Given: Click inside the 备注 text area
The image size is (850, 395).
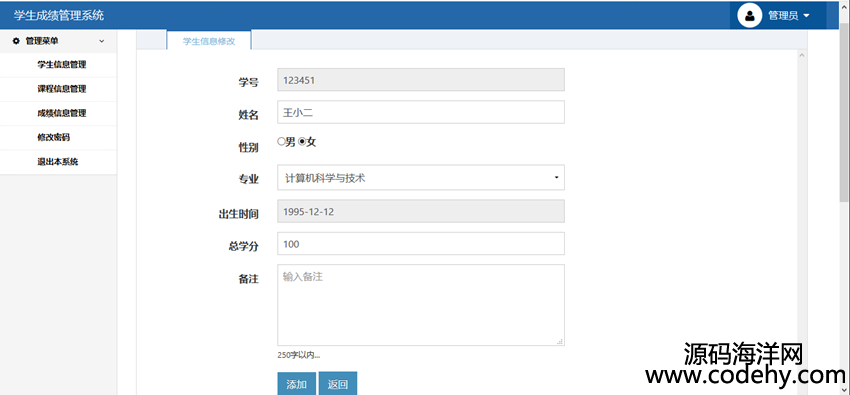Looking at the screenshot, I should click(x=421, y=305).
